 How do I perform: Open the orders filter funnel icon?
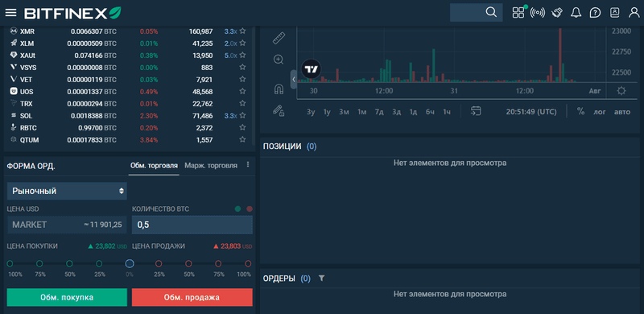tap(321, 279)
